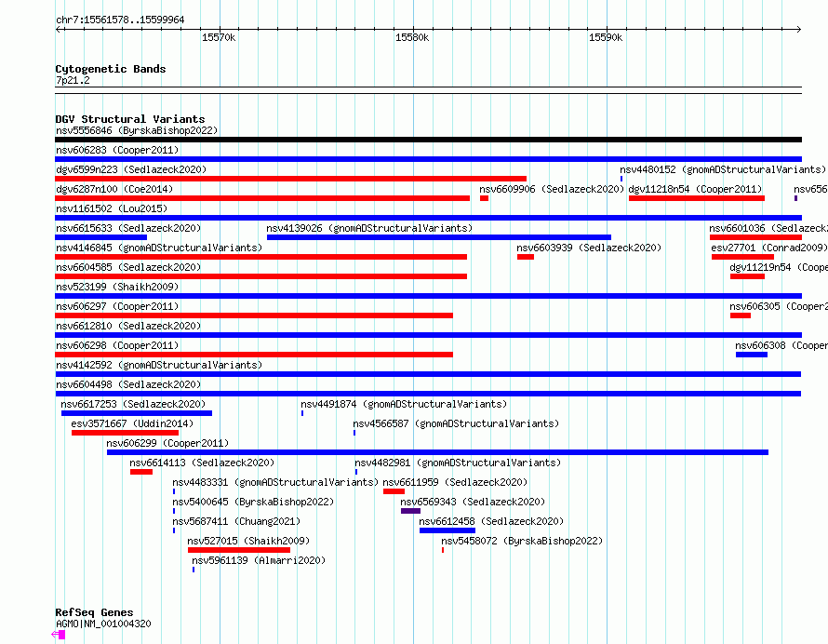828x644 pixels.
Task: Select the purple nsv6569343 bar
Action: coord(411,511)
